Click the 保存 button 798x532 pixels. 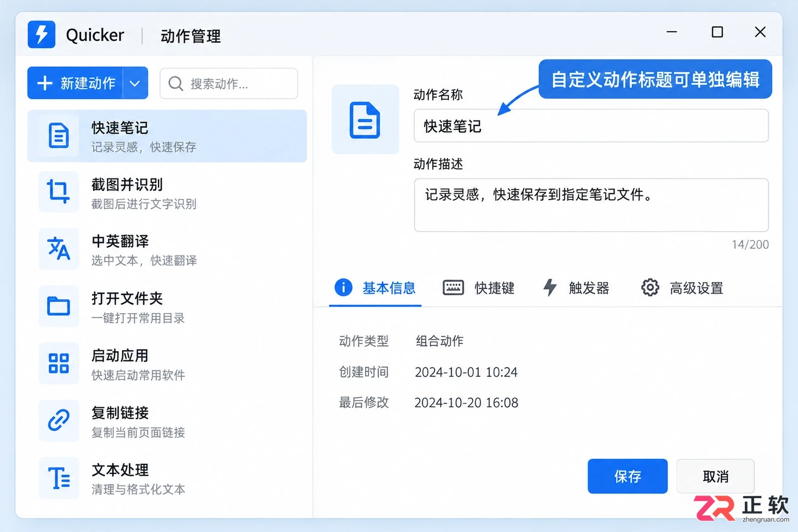pos(627,476)
